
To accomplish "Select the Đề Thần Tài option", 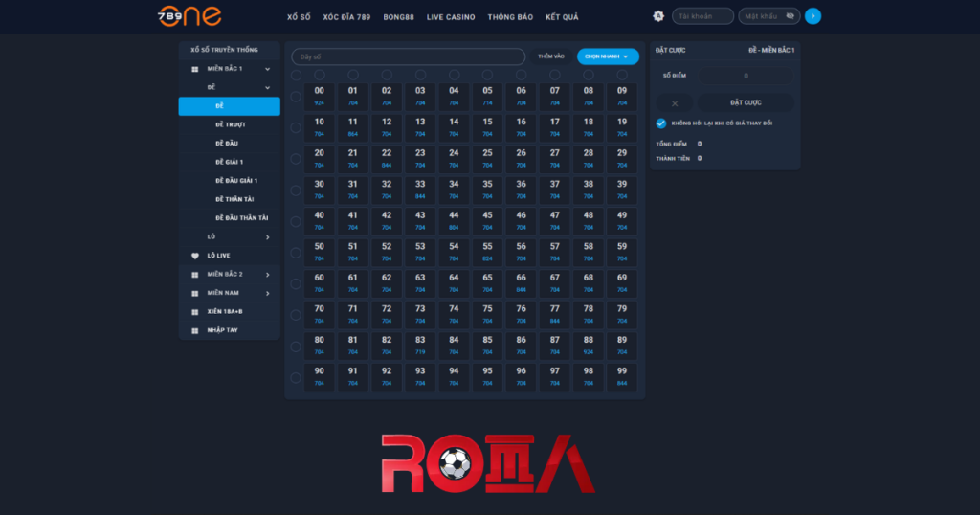I will tap(234, 199).
